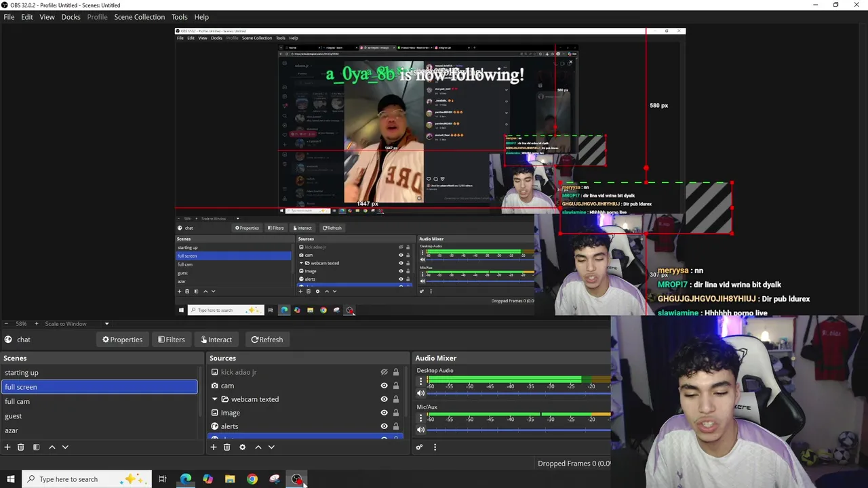Add a new source with the plus icon

click(214, 447)
